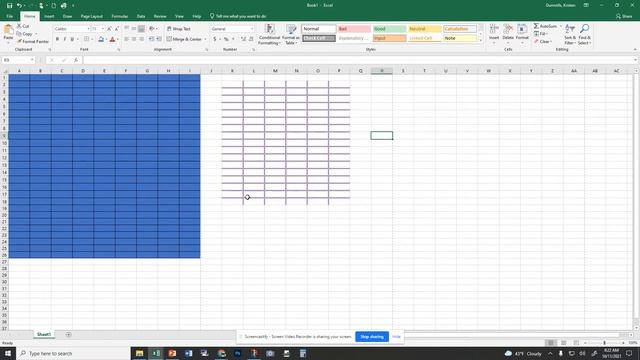Toggle Wrap Text
This screenshot has height=360, width=640.
(x=178, y=29)
